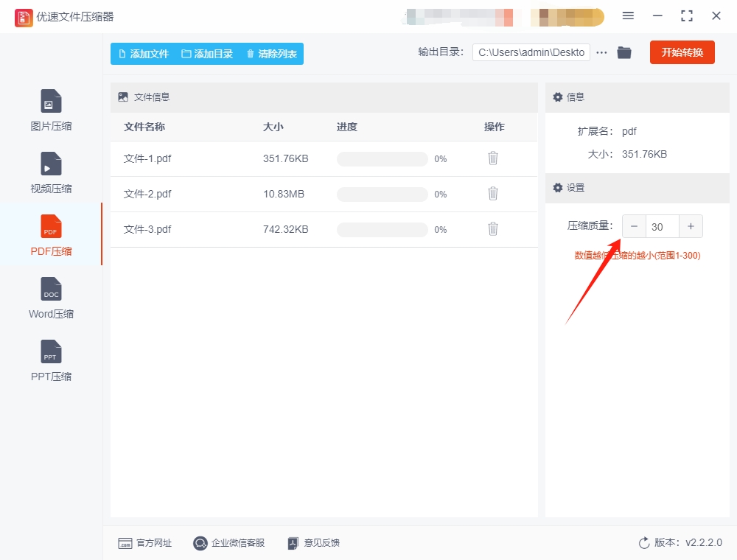737x560 pixels.
Task: Open 企业微信客服 customer service link
Action: (229, 543)
